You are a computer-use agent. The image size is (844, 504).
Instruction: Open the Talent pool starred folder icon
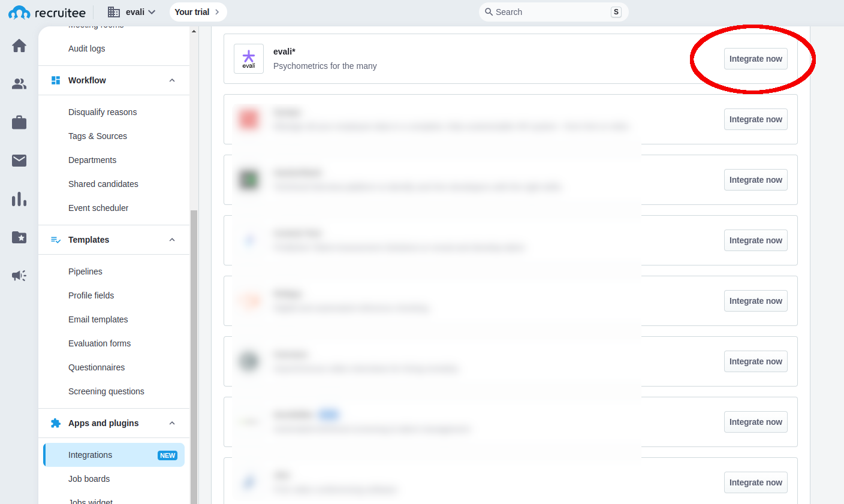pyautogui.click(x=19, y=237)
